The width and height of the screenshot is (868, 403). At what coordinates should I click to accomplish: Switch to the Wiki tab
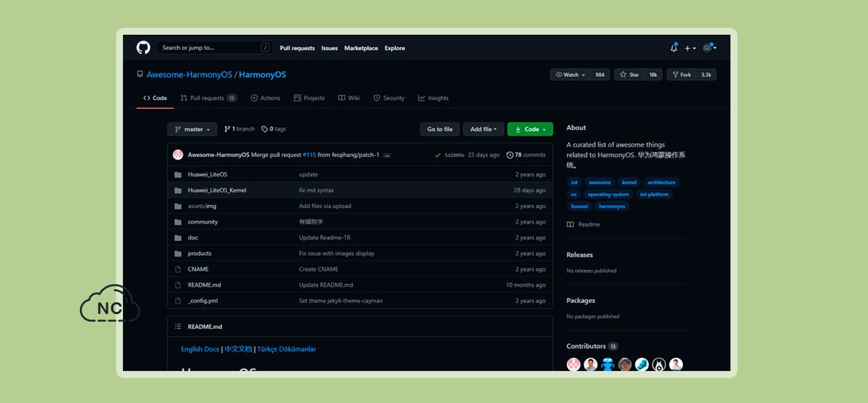[349, 98]
